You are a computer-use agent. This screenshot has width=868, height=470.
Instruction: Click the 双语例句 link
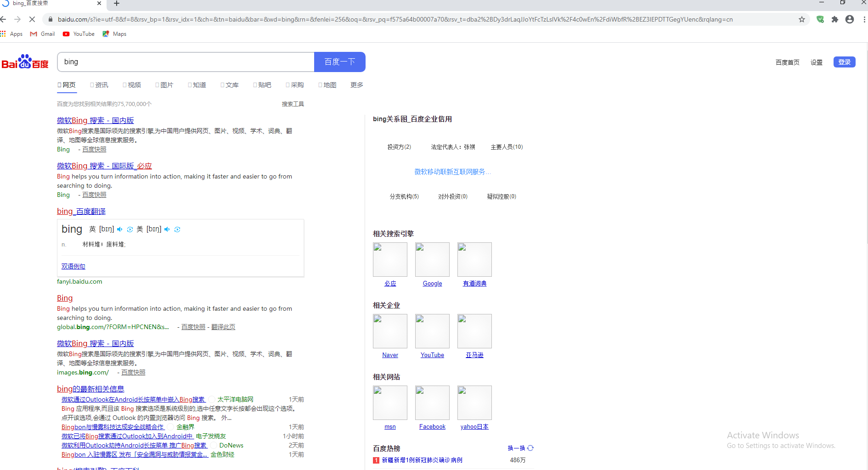pos(73,266)
